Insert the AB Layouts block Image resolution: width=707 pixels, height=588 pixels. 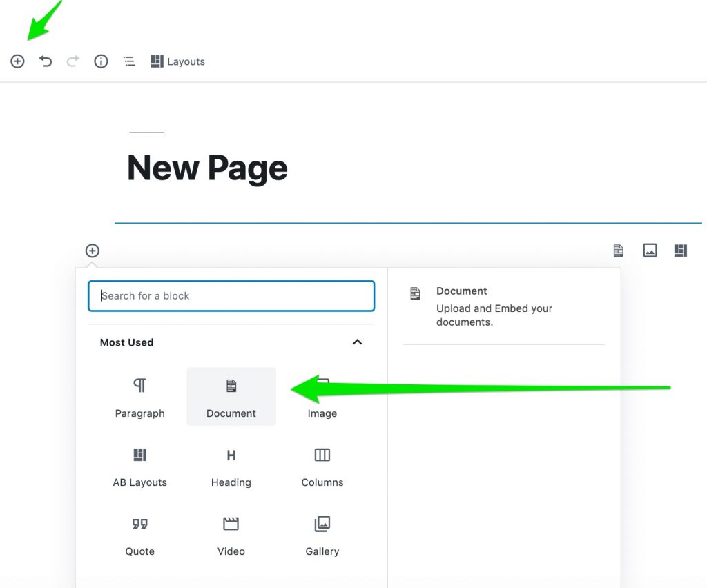(139, 466)
